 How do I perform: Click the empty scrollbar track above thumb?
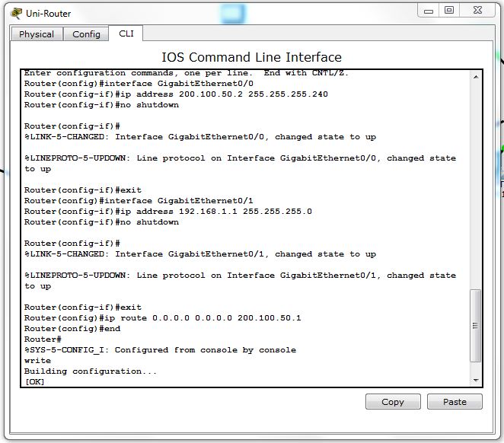point(476,183)
